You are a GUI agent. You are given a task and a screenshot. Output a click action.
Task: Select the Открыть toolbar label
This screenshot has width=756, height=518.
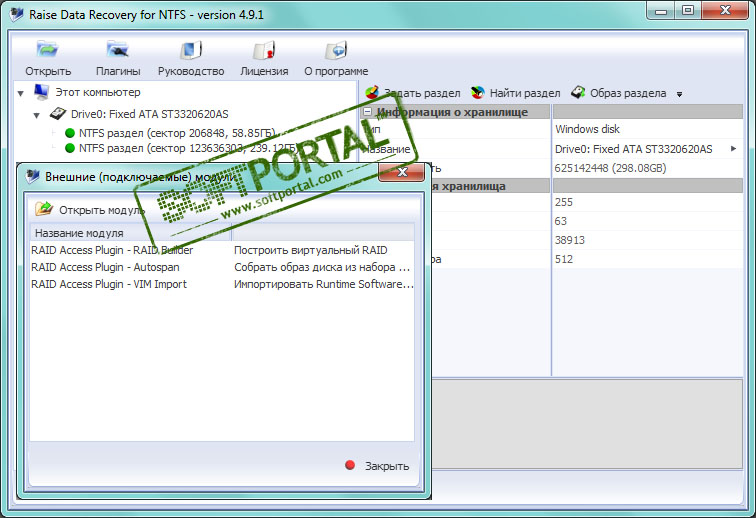point(48,71)
